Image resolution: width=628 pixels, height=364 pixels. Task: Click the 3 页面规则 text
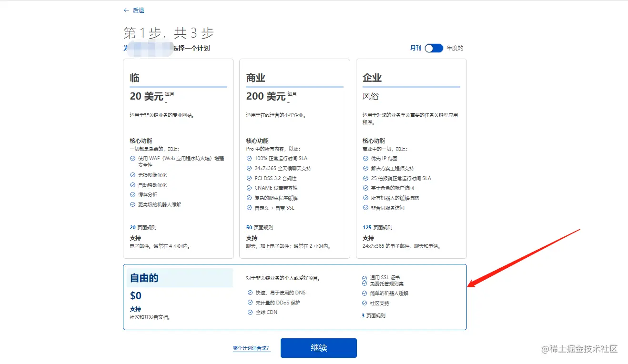(374, 315)
